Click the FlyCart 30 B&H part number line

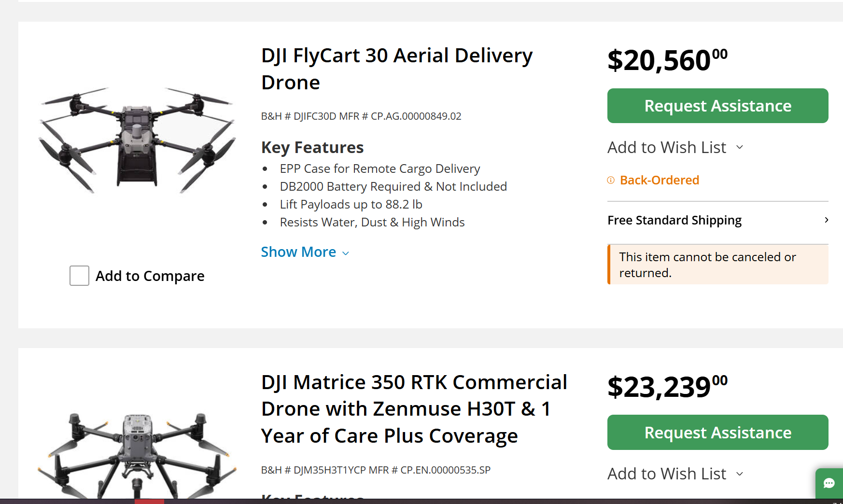point(361,116)
